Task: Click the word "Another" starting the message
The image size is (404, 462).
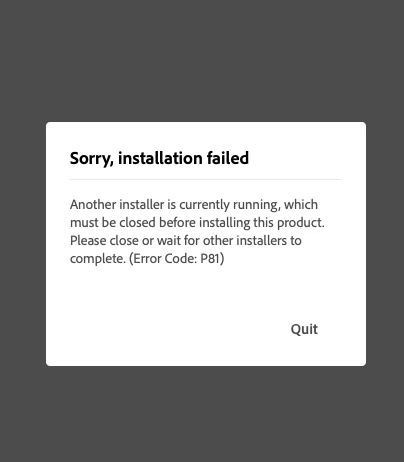Action: (93, 204)
